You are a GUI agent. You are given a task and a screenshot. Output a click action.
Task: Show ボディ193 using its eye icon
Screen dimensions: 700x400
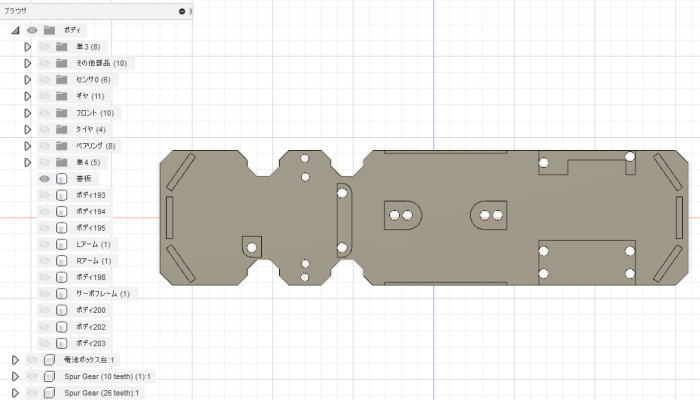tap(45, 195)
